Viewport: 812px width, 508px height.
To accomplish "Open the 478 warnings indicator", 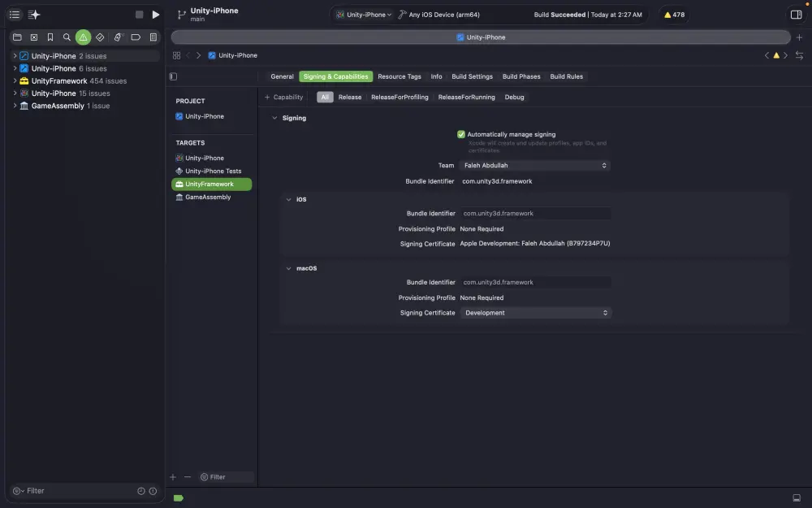I will 674,15.
